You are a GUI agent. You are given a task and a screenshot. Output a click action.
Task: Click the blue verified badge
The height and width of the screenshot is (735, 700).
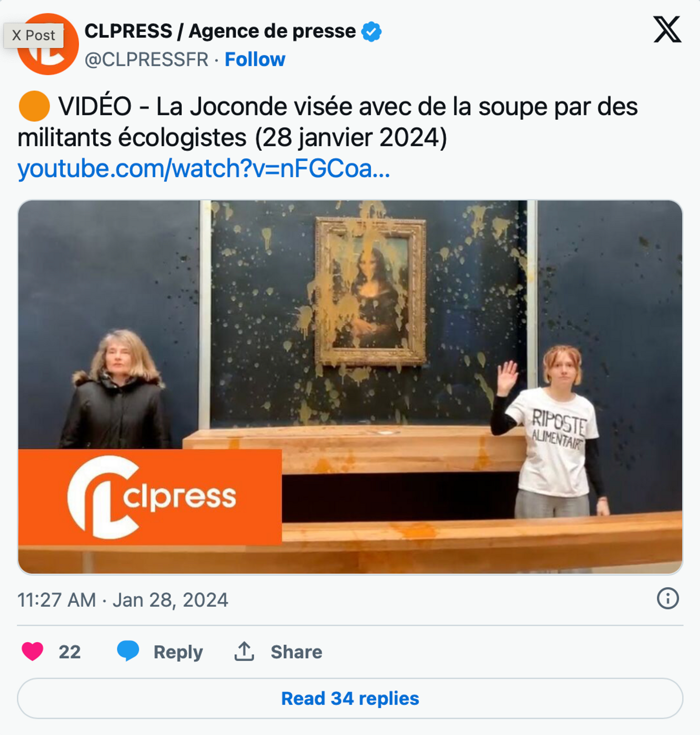371,31
